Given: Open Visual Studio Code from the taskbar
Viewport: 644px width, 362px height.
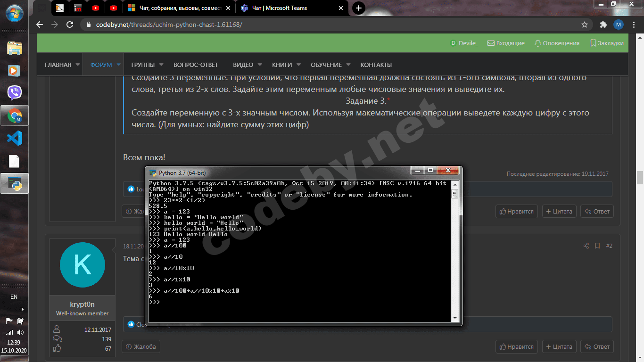Looking at the screenshot, I should (x=14, y=138).
